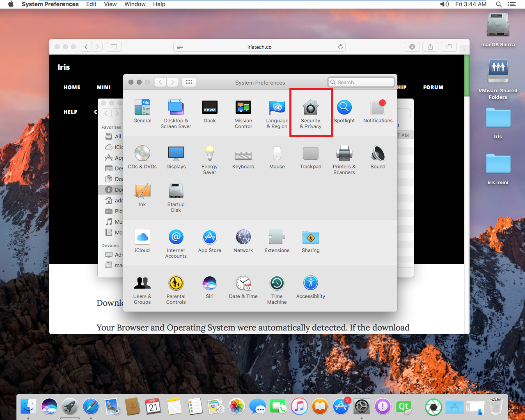
Task: Click FORUM link on Iris website
Action: click(433, 87)
